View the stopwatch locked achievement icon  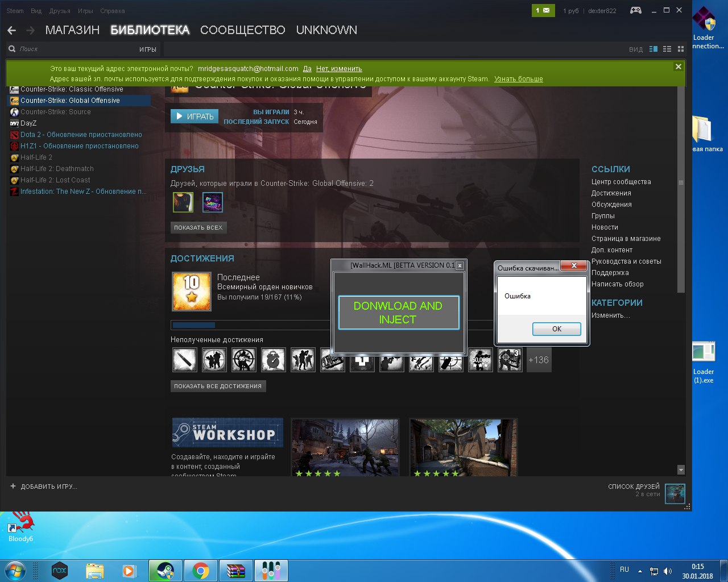tap(273, 360)
